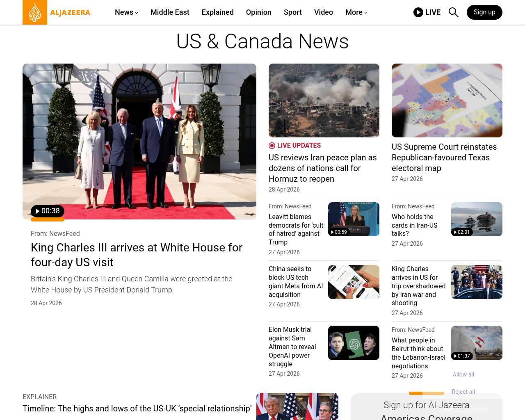Open the Middle East menu item
The width and height of the screenshot is (525, 420).
pyautogui.click(x=170, y=12)
